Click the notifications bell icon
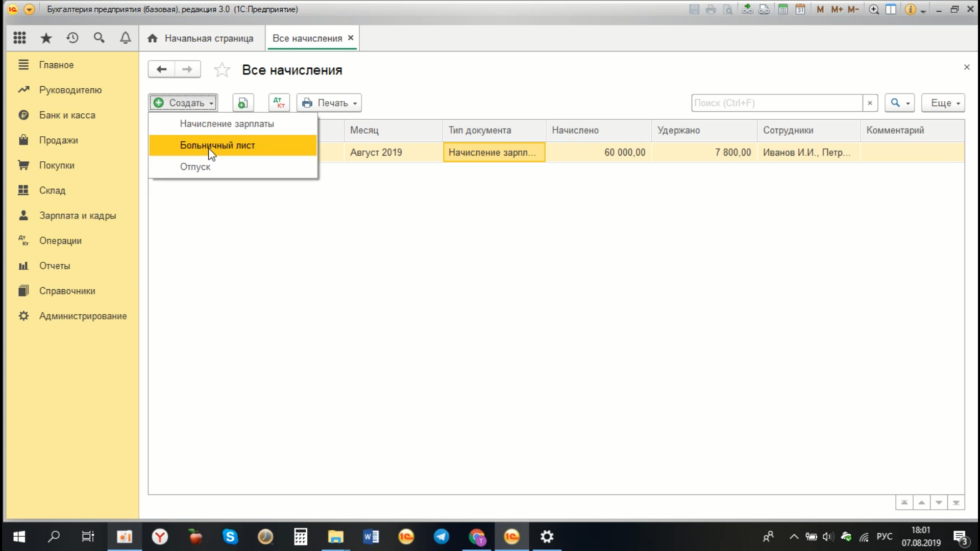Image resolution: width=980 pixels, height=551 pixels. pos(125,38)
